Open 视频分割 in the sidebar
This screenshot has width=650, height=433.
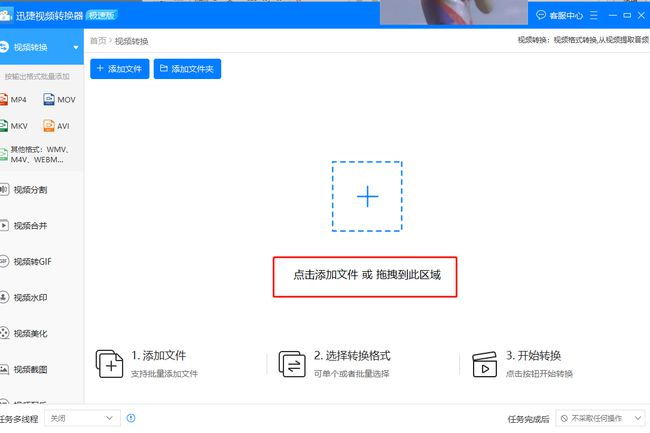click(30, 190)
